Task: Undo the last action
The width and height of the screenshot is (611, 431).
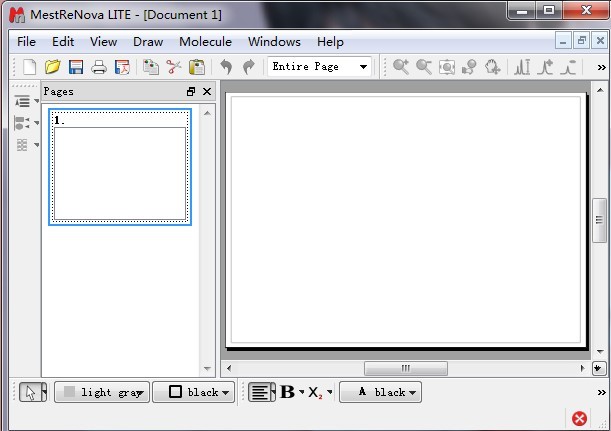Action: coord(226,67)
